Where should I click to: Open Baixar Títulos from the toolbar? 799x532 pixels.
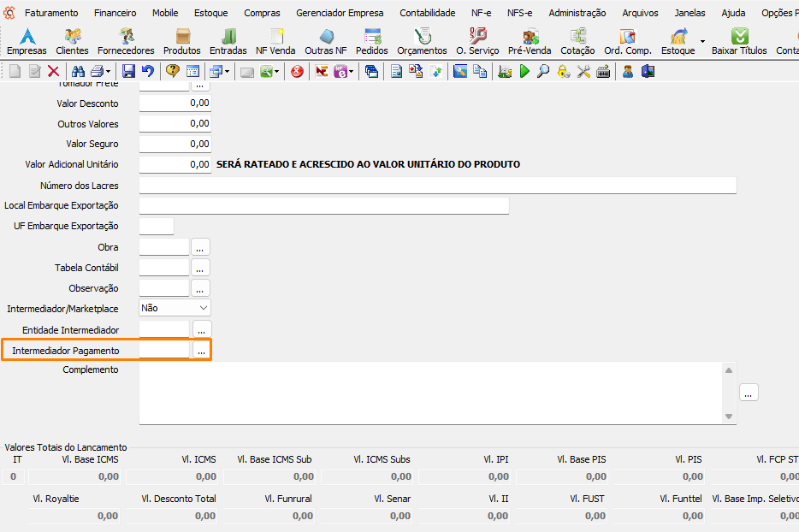739,42
